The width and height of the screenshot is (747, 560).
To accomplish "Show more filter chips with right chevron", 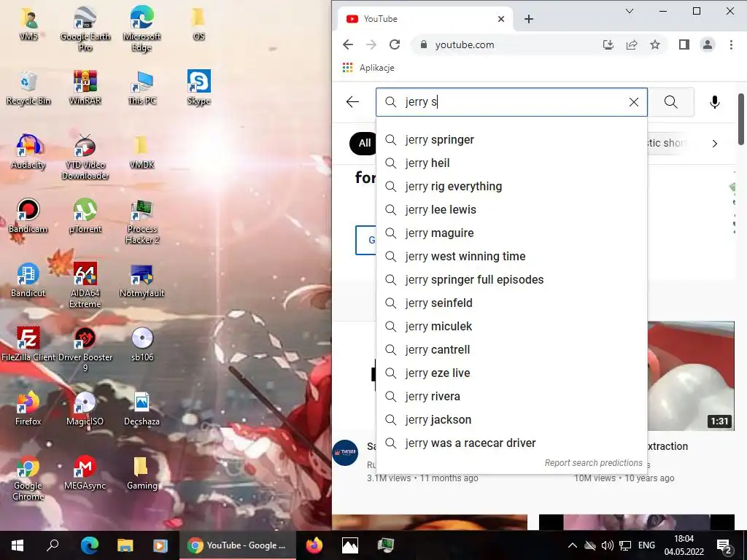I will [715, 144].
